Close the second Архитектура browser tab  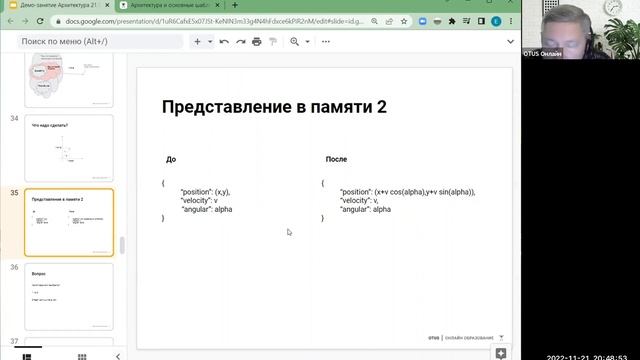click(217, 5)
